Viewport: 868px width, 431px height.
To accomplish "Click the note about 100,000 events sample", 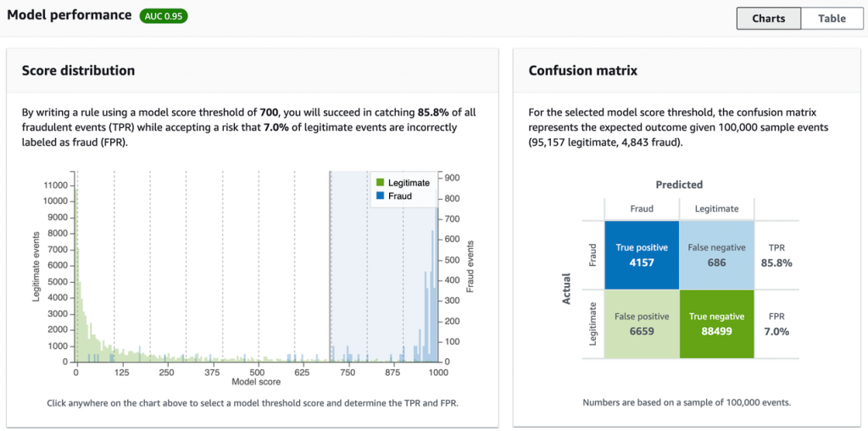I will [x=687, y=402].
